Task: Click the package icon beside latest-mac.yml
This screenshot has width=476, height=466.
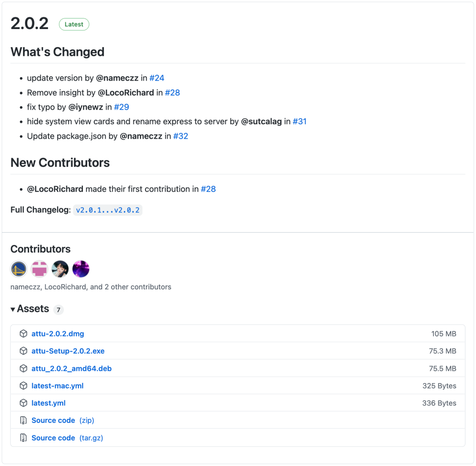Action: [x=23, y=386]
